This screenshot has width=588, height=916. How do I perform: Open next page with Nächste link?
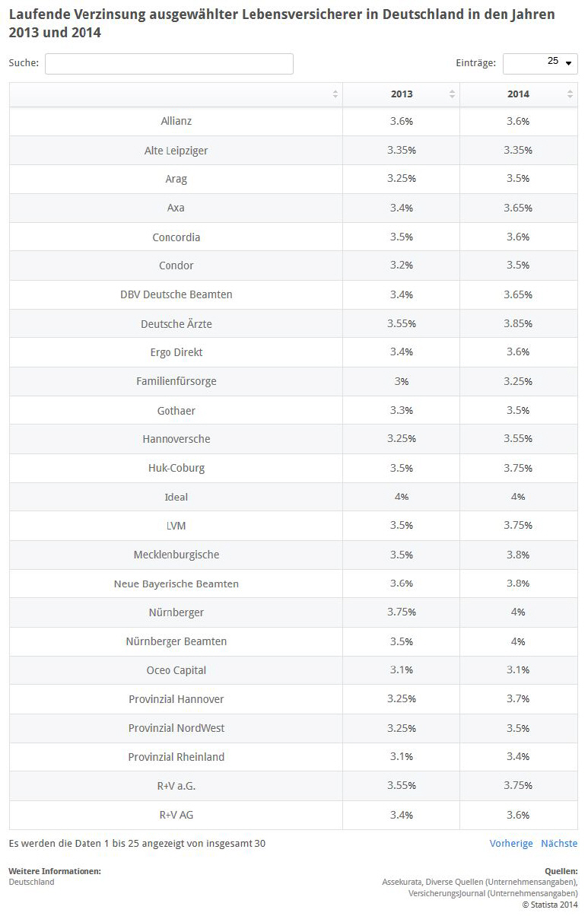[559, 843]
